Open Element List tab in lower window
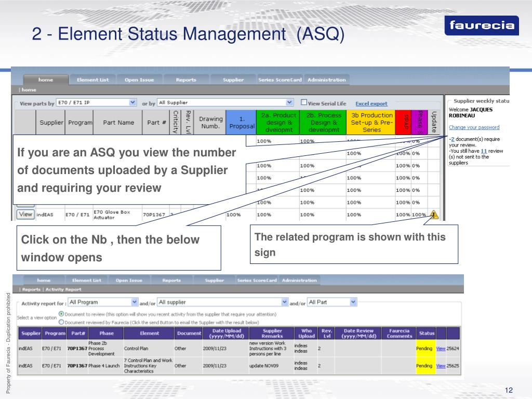Viewport: 532px width, 399px height. [x=87, y=280]
